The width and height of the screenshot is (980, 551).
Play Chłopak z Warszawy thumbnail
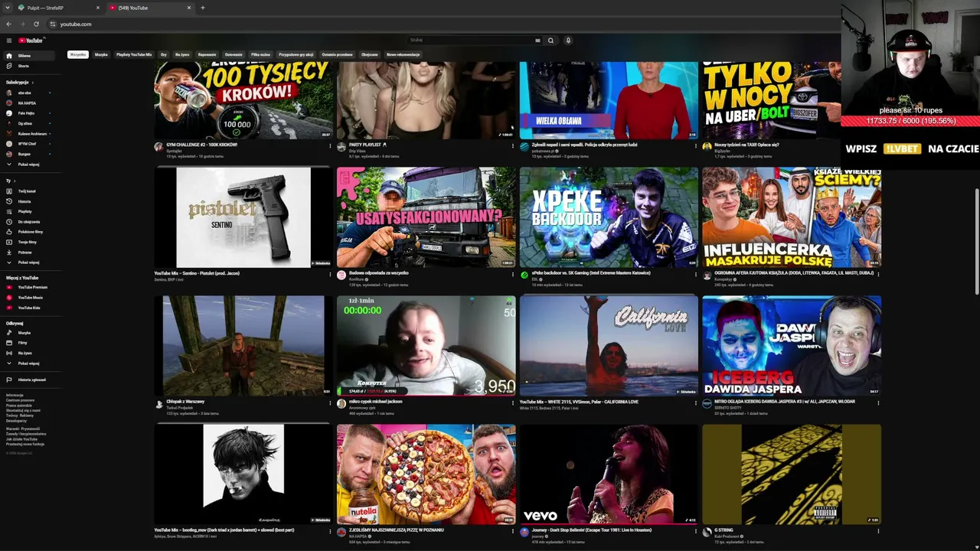[x=243, y=346]
